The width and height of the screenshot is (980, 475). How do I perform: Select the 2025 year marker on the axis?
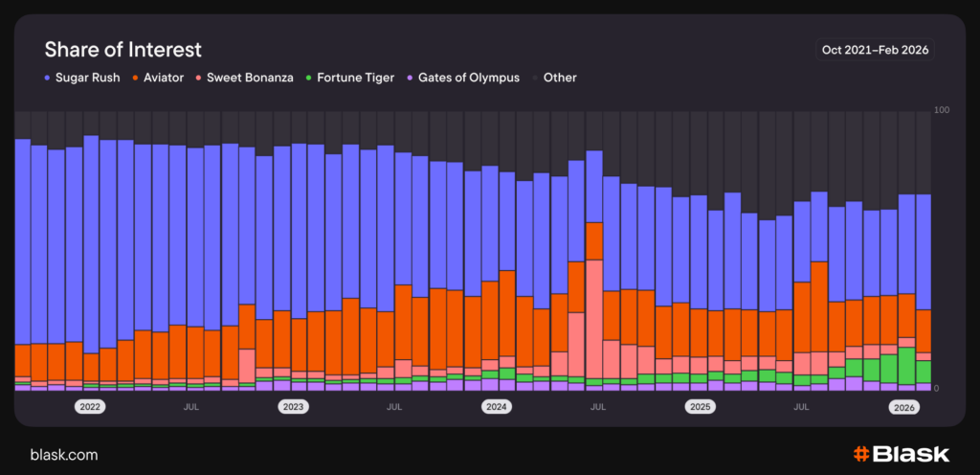700,407
